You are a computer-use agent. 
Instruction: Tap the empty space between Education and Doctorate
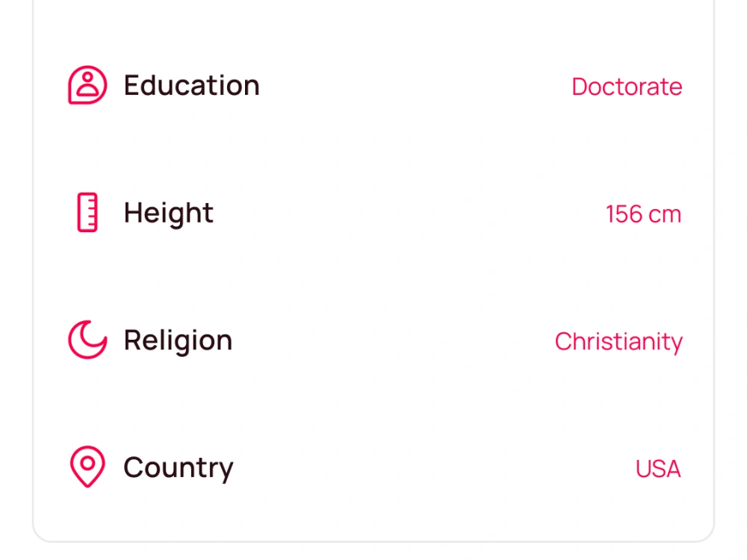415,86
